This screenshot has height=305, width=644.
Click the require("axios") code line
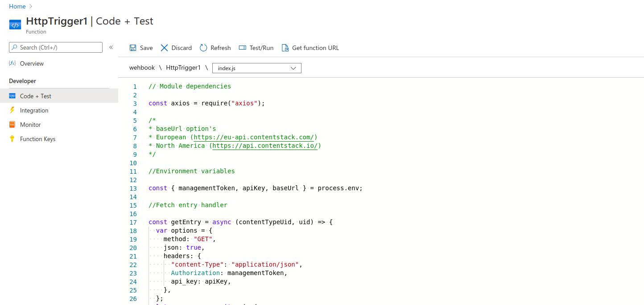(x=207, y=103)
